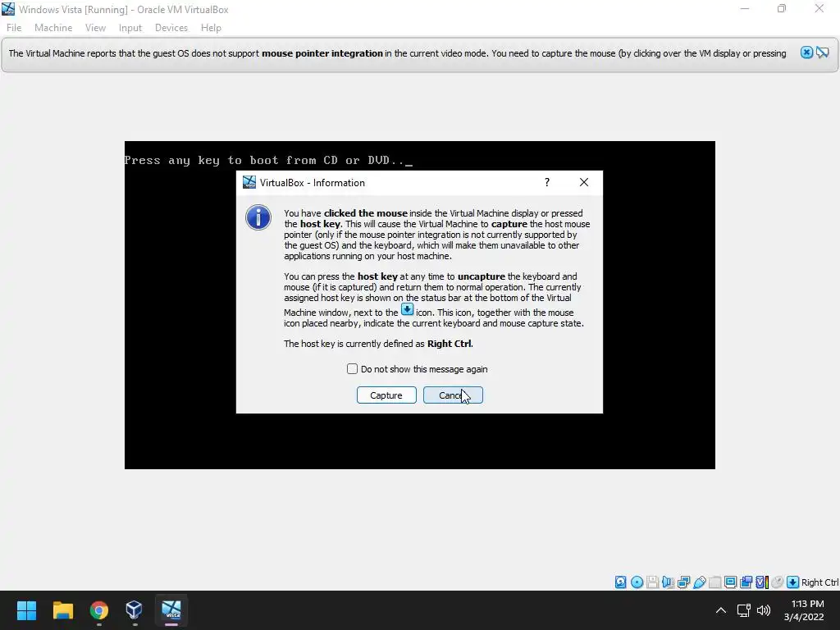Click the Capture button
This screenshot has height=630, width=840.
click(386, 395)
